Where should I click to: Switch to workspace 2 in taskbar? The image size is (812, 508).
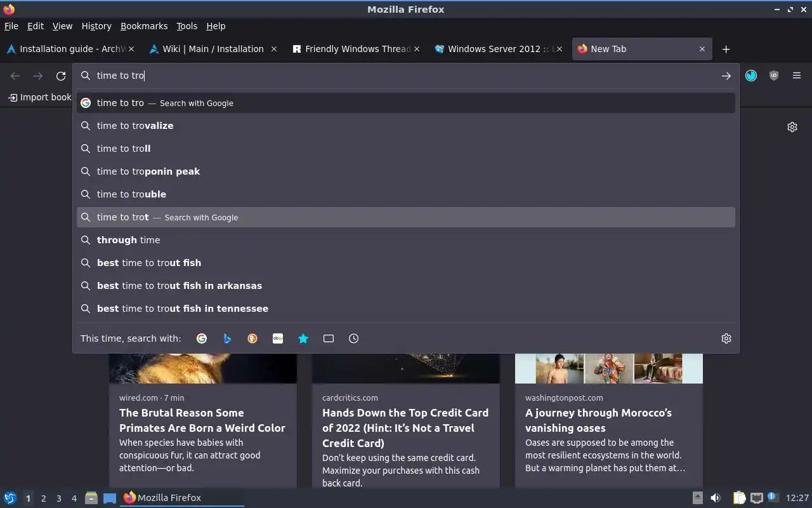click(x=43, y=498)
